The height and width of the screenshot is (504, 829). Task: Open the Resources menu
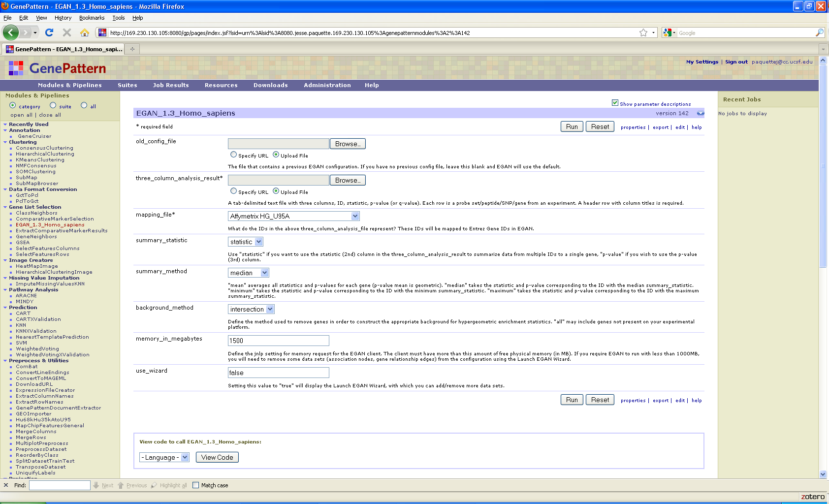click(221, 85)
